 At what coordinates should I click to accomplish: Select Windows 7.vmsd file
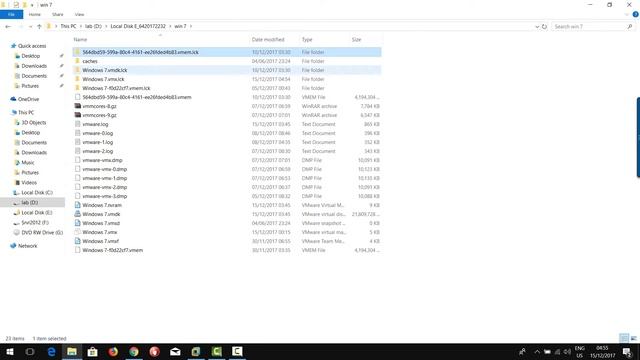[101, 223]
